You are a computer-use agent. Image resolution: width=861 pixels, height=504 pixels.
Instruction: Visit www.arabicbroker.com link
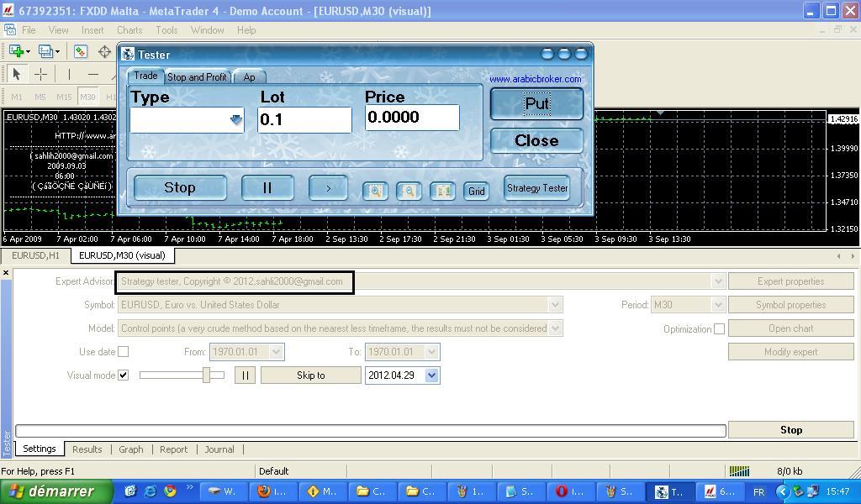tap(536, 79)
